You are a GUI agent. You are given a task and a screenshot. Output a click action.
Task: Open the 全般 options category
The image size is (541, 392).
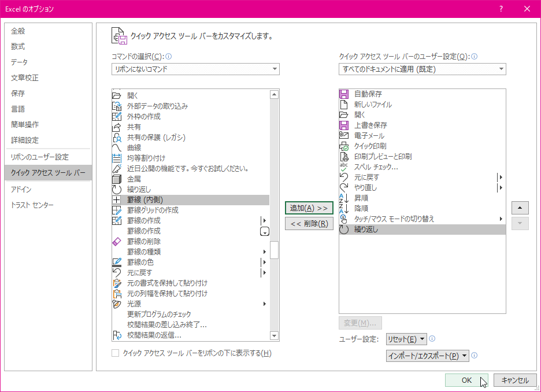pos(18,31)
